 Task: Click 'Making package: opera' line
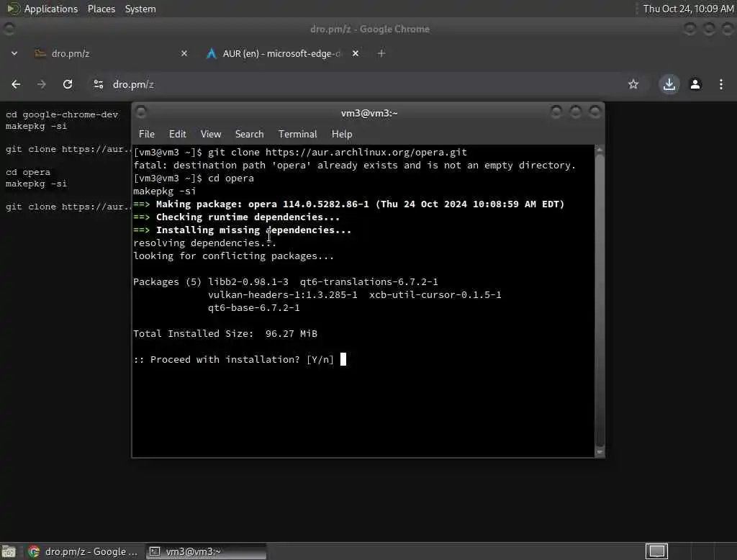click(x=349, y=204)
